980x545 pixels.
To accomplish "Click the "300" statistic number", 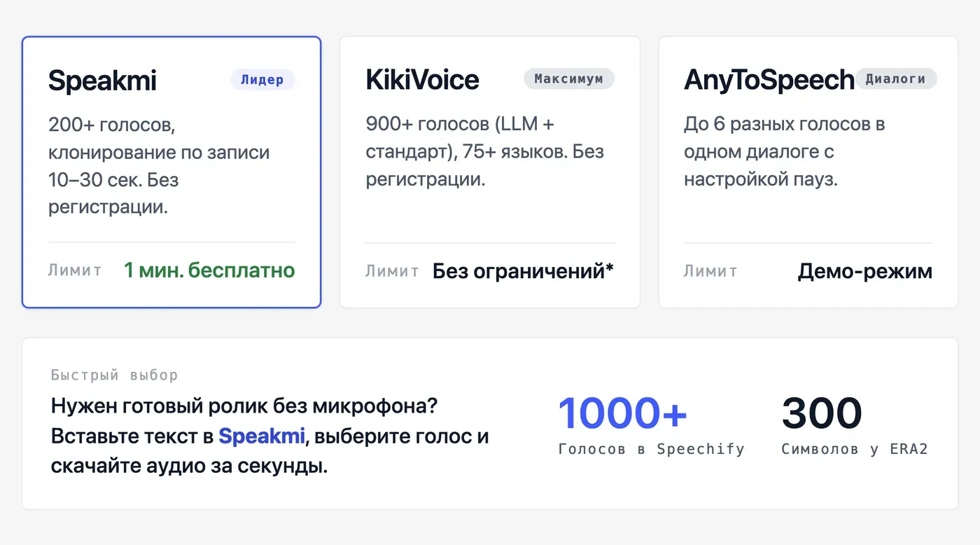I will click(822, 413).
